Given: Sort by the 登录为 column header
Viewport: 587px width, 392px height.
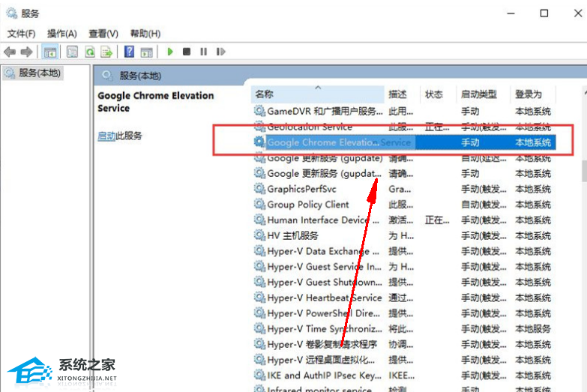Looking at the screenshot, I should coord(533,94).
